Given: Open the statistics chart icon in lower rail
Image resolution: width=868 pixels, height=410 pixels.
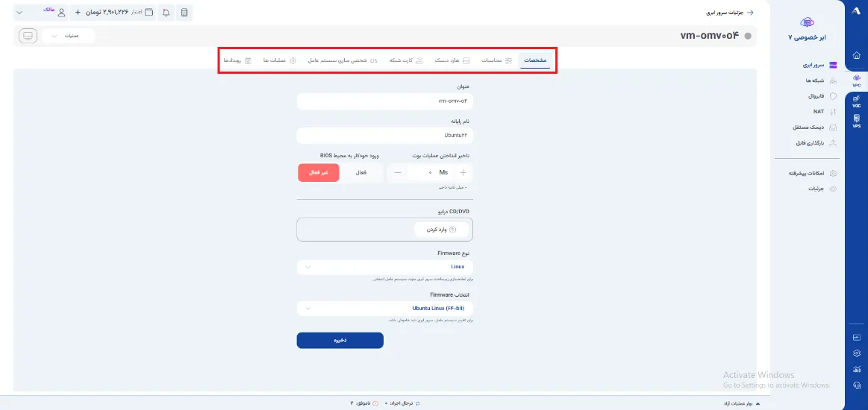Looking at the screenshot, I should (x=856, y=369).
